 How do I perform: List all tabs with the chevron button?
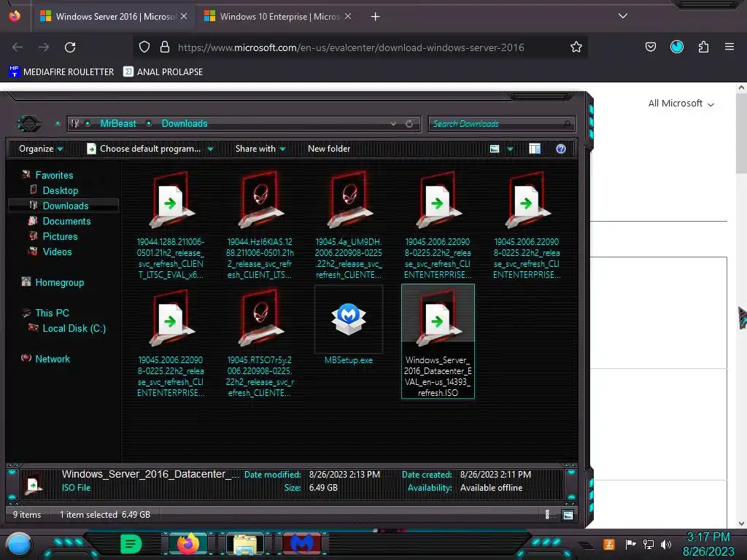pyautogui.click(x=623, y=16)
